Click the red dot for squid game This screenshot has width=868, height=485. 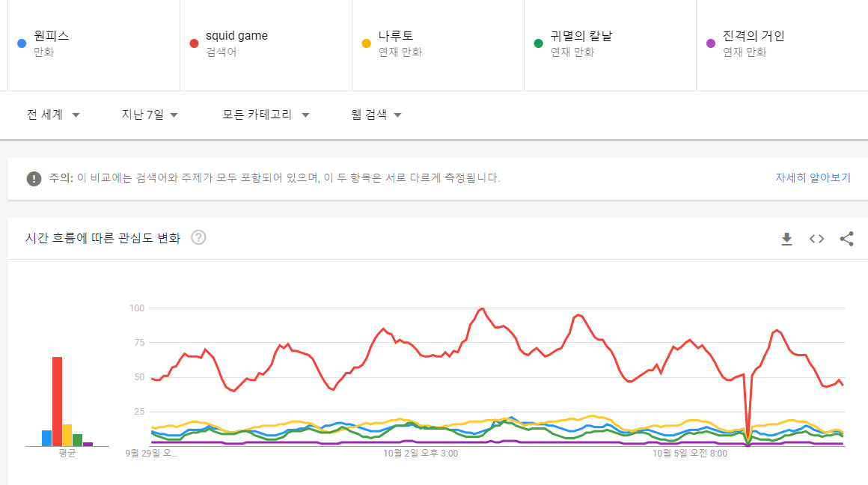click(194, 43)
